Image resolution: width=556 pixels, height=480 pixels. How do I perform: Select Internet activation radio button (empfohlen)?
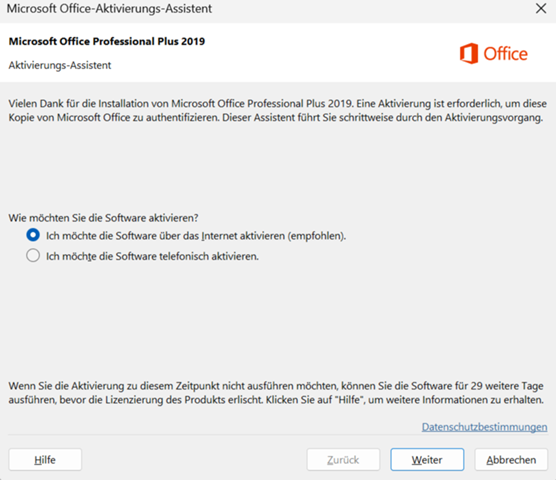33,235
